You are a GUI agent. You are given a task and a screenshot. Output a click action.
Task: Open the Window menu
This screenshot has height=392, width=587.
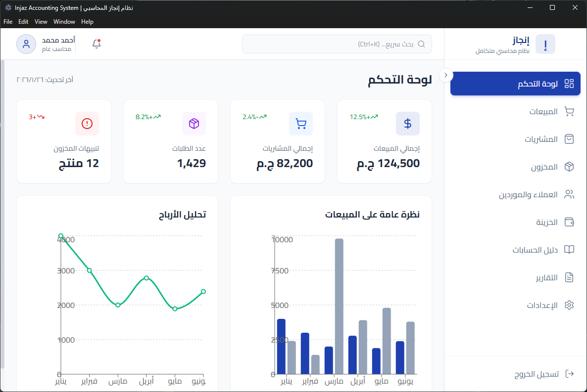pyautogui.click(x=64, y=22)
